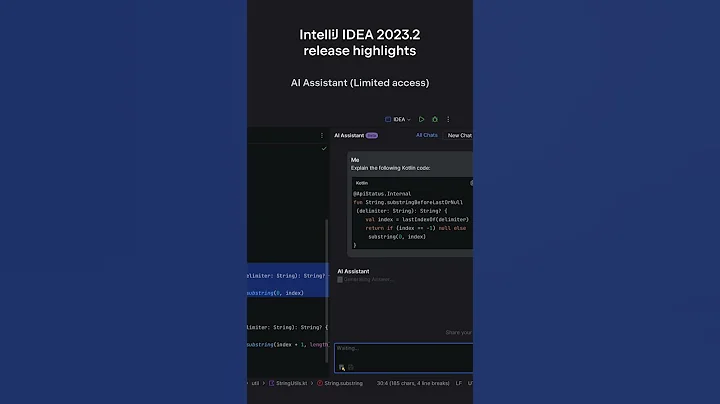Click the editor vertical scrollbar

(x=327, y=290)
